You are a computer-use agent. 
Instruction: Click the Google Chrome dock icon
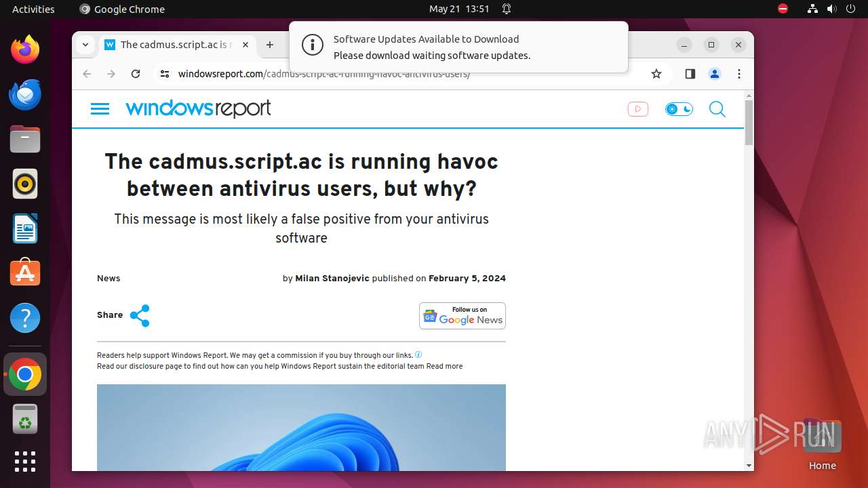(x=25, y=374)
